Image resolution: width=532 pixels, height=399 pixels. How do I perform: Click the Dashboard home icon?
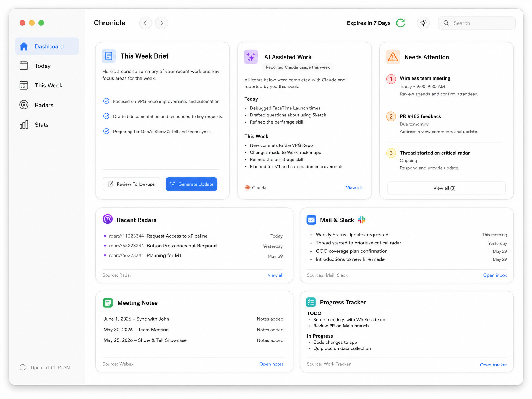click(24, 46)
